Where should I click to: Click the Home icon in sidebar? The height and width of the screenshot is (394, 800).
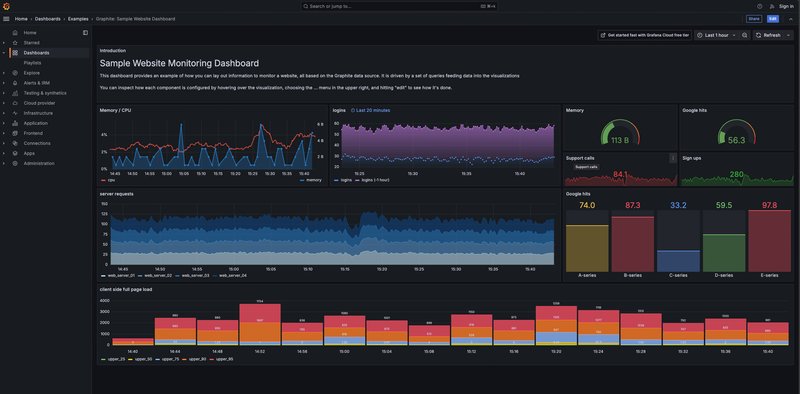[x=15, y=33]
